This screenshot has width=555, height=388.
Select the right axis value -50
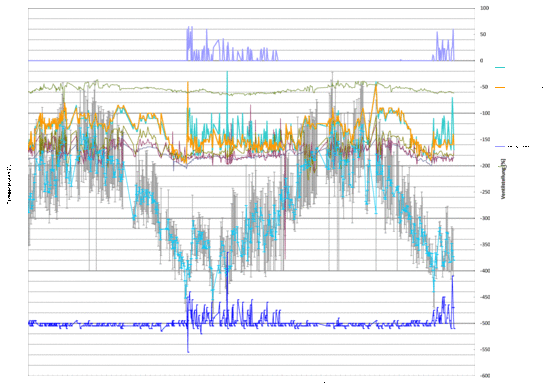tap(484, 87)
